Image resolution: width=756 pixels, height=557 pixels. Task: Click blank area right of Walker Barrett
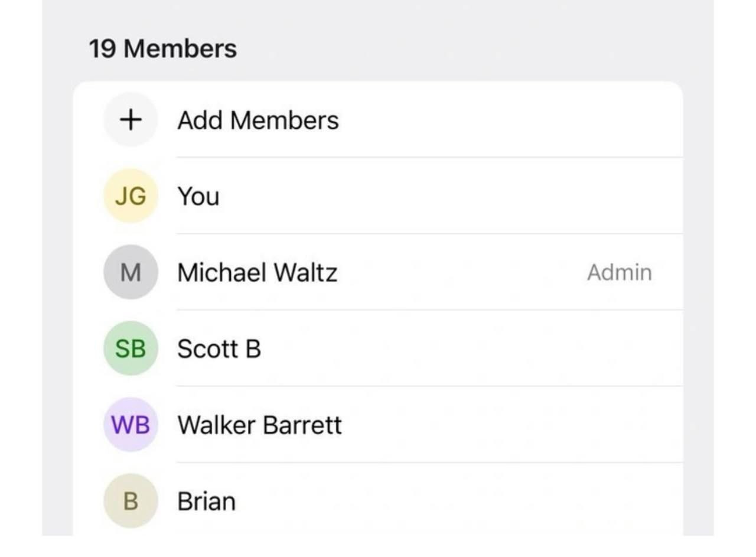point(508,425)
